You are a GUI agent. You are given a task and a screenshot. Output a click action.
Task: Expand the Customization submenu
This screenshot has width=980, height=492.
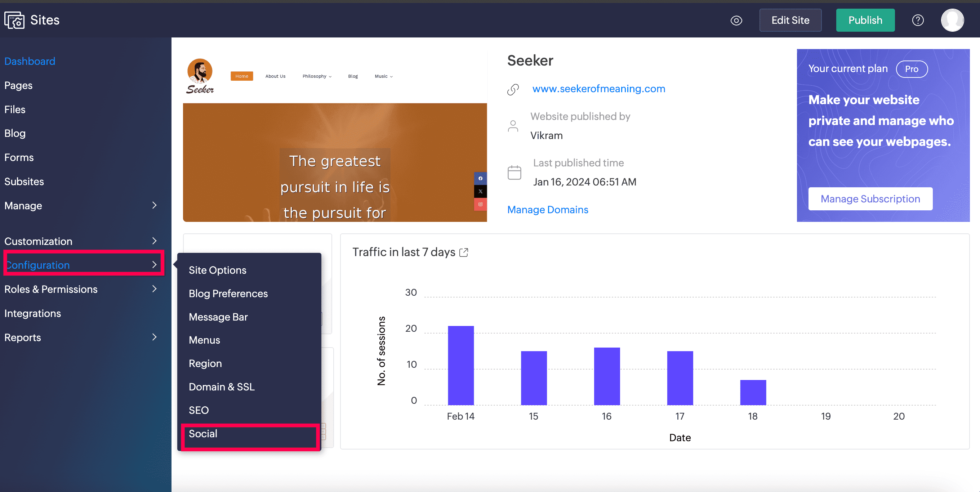click(154, 241)
